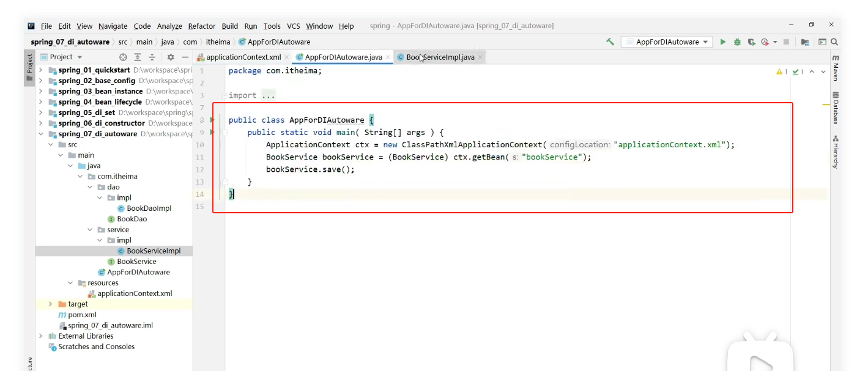Open the Window menu
The image size is (868, 371).
(x=319, y=26)
